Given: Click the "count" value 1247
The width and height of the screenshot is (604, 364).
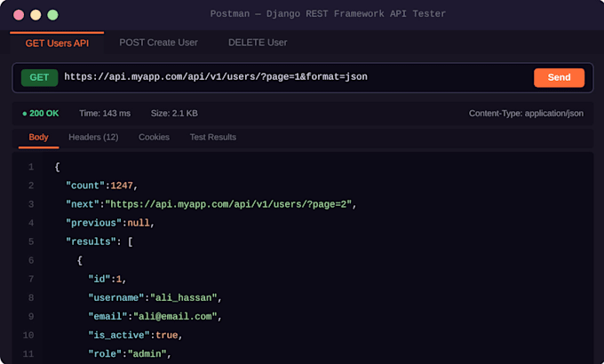Looking at the screenshot, I should [x=122, y=186].
